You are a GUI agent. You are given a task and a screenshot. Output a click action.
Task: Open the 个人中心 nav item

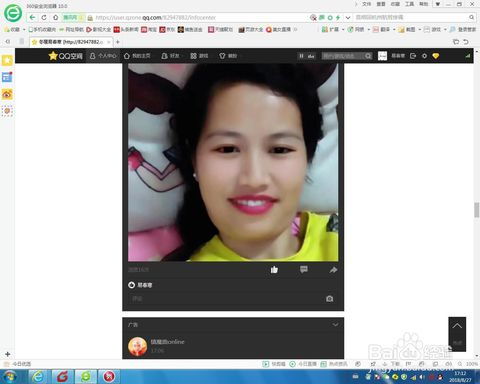(x=103, y=56)
